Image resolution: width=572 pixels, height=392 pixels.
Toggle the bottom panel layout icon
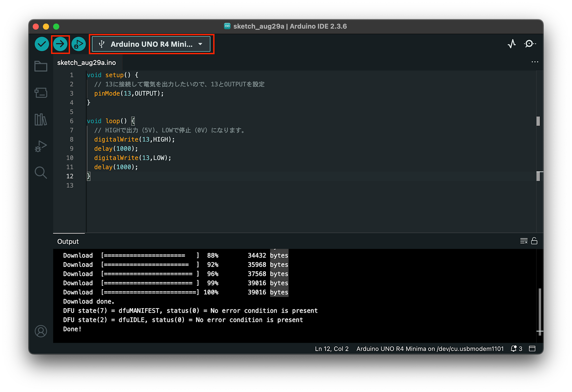coord(532,349)
